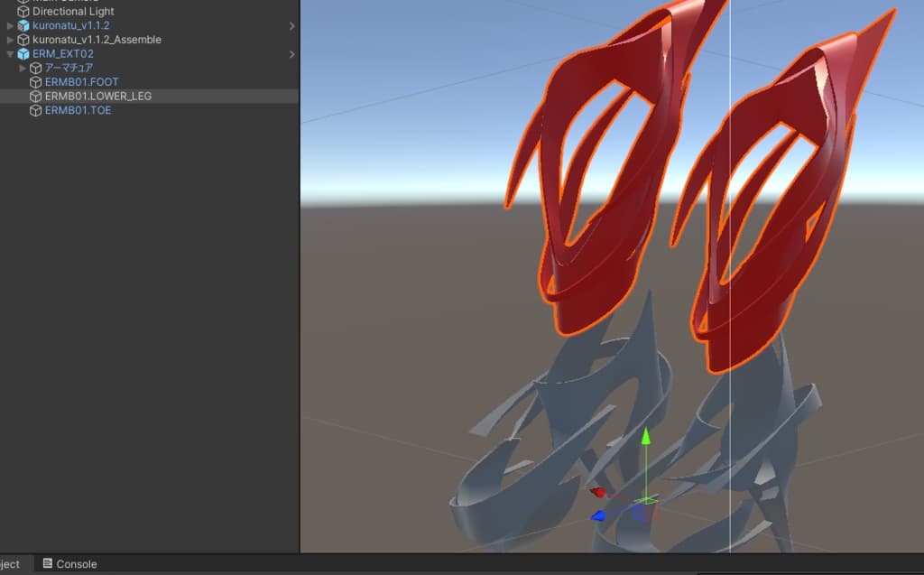The height and width of the screenshot is (575, 924).
Task: Select ERM_EXT02 in hierarchy
Action: coord(63,53)
